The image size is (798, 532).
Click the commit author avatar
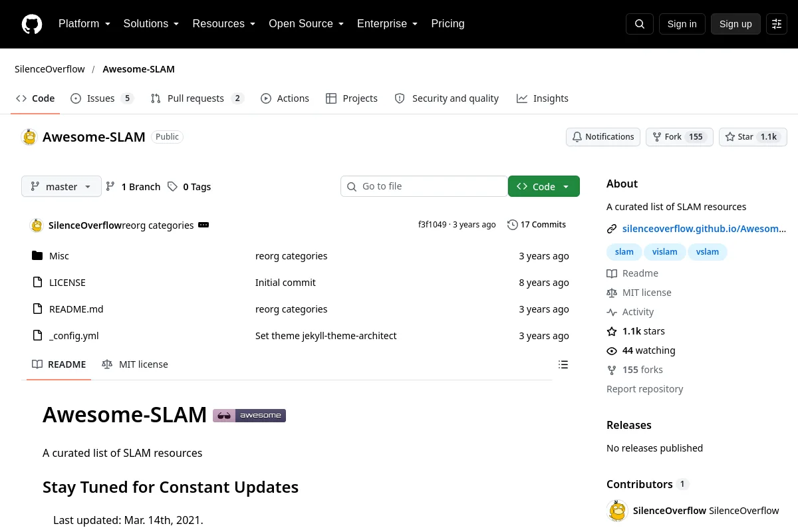37,225
